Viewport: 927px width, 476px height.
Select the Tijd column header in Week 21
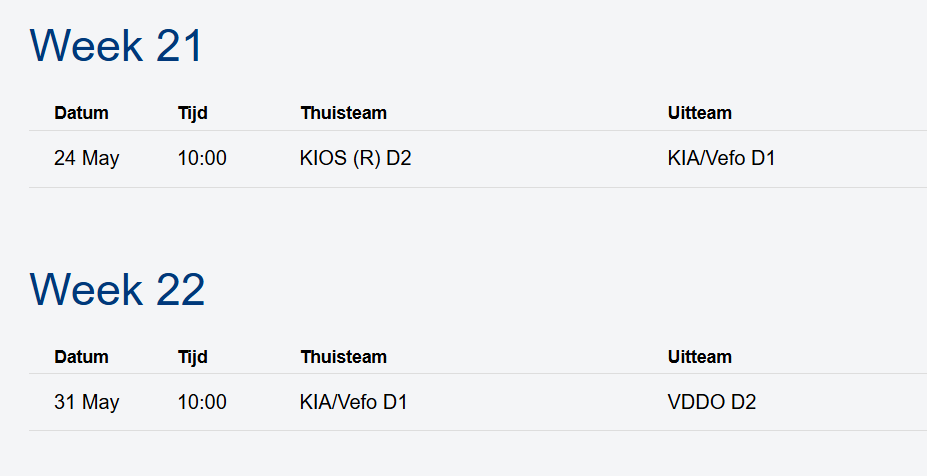[193, 113]
